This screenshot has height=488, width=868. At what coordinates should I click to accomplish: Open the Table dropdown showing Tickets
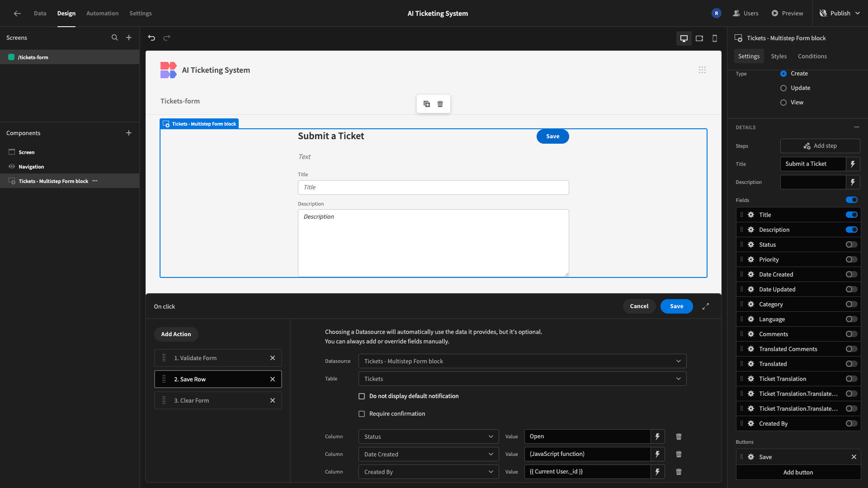pos(522,379)
